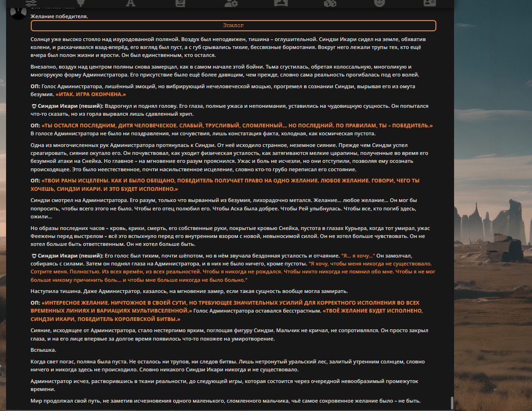Open character management ID card icon

point(429,3)
